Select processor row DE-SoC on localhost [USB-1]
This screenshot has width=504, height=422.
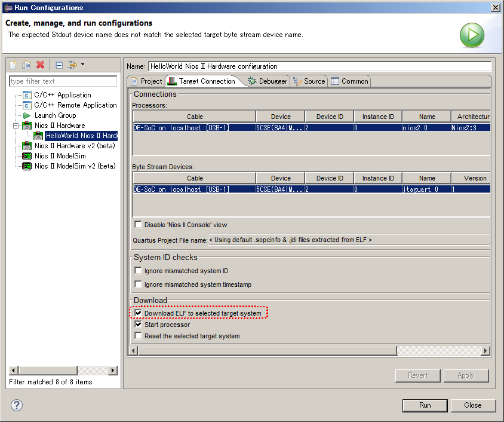pos(312,128)
